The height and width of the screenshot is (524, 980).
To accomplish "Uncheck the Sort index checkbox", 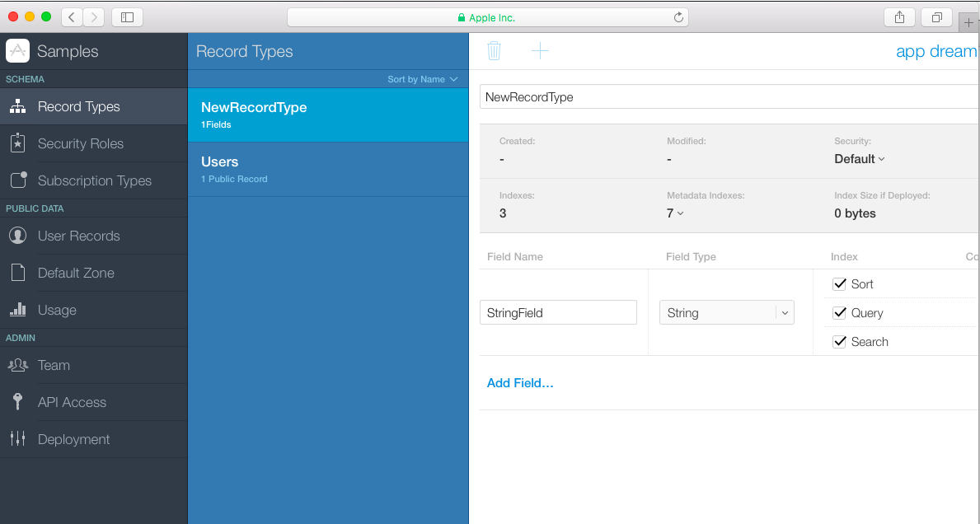I will click(x=839, y=284).
